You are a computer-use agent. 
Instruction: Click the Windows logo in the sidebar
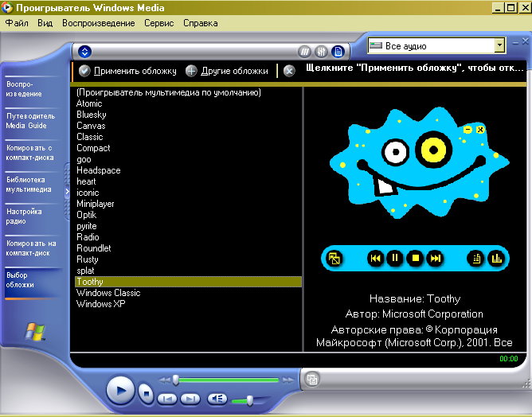[x=35, y=332]
